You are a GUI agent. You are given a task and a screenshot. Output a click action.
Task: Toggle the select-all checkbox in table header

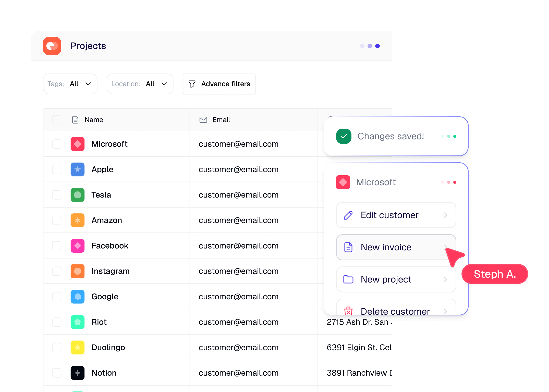(57, 120)
